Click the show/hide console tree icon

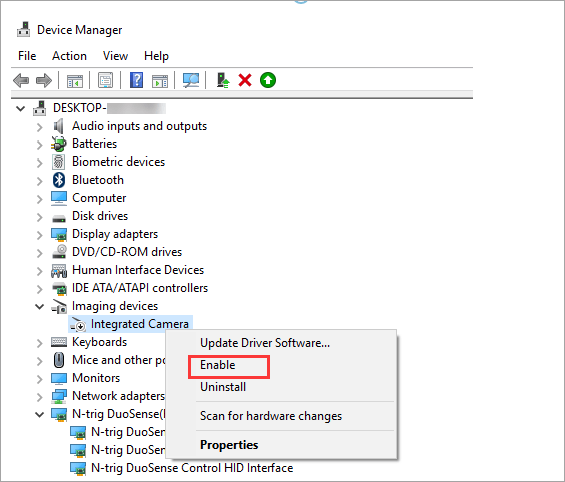click(x=75, y=81)
